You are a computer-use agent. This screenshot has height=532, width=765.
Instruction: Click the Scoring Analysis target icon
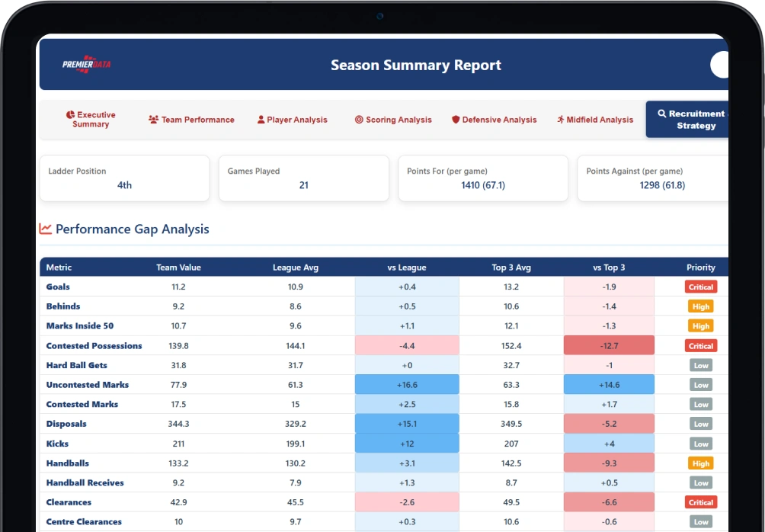tap(359, 120)
